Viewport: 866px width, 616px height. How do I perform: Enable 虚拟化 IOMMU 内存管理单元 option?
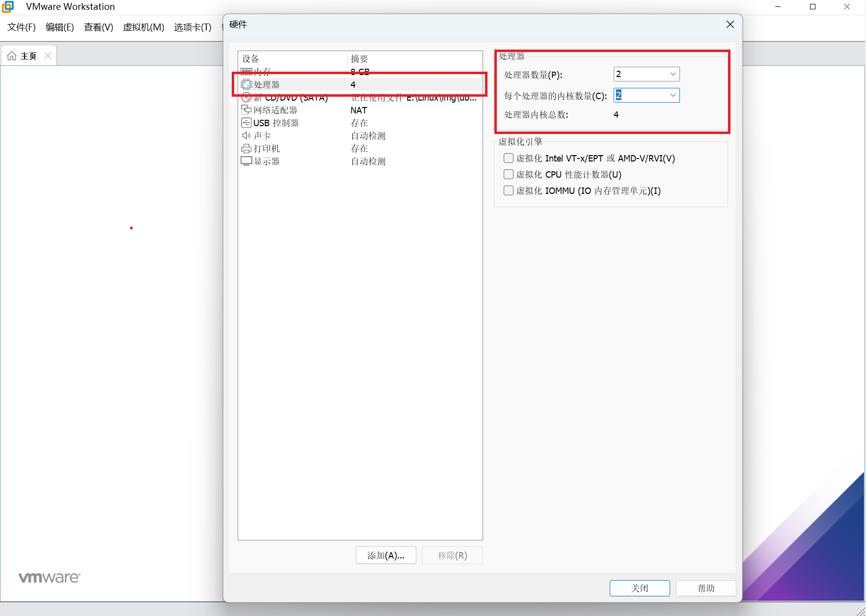click(508, 190)
